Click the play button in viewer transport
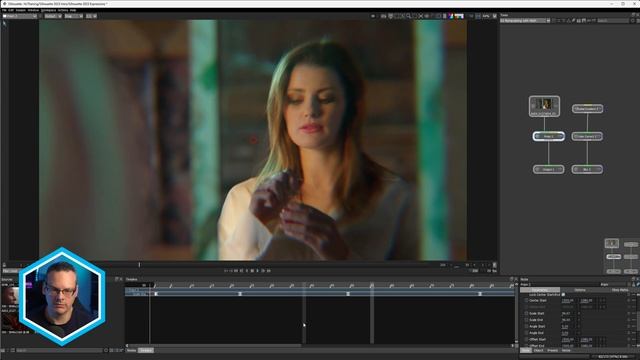The height and width of the screenshot is (360, 640). click(258, 271)
